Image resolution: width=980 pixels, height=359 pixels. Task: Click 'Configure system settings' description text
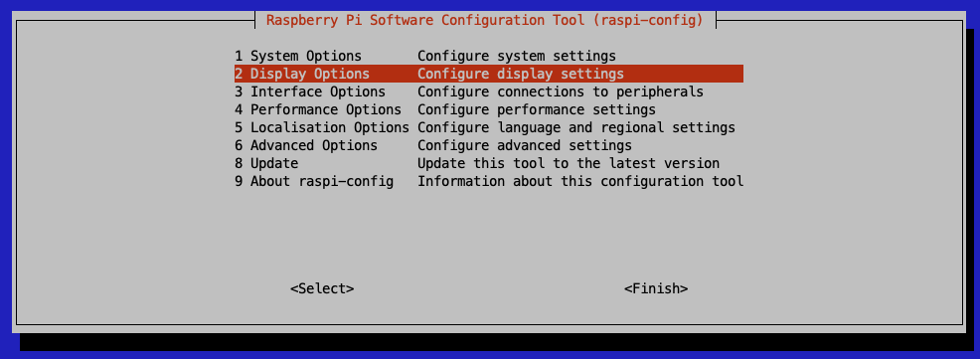(x=517, y=56)
